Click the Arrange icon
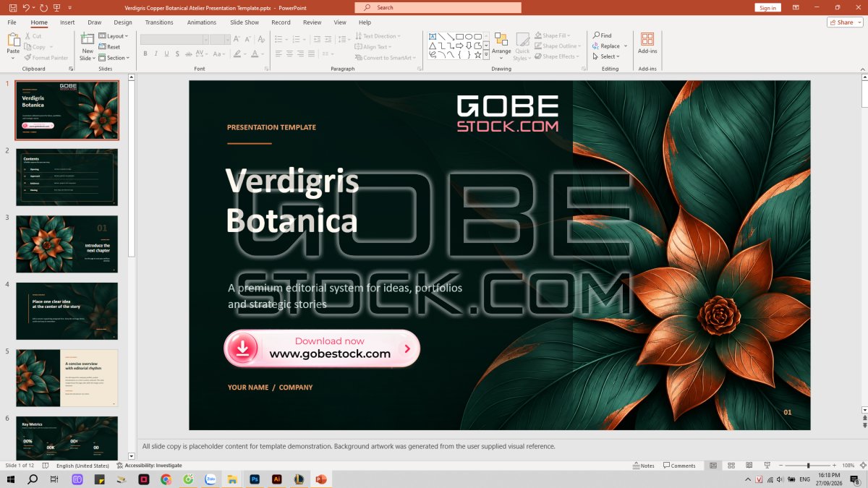The width and height of the screenshot is (868, 488). tap(501, 40)
